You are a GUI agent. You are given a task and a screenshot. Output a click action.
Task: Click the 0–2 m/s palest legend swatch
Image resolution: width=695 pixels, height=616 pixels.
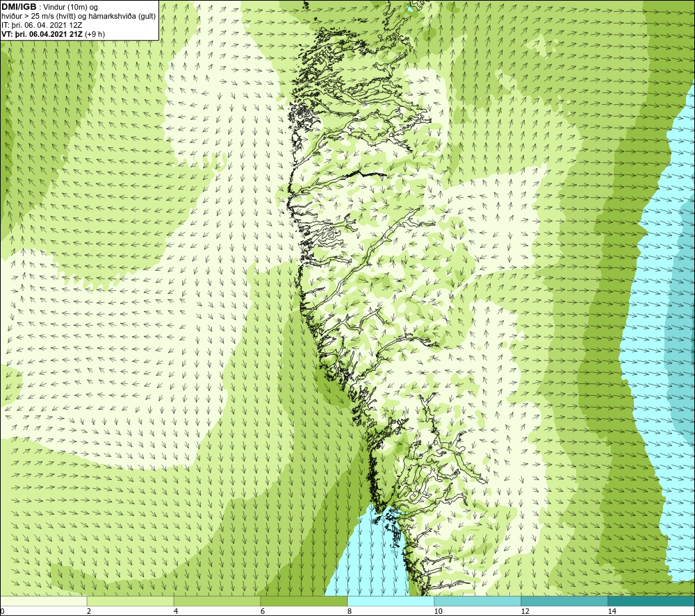[43, 601]
